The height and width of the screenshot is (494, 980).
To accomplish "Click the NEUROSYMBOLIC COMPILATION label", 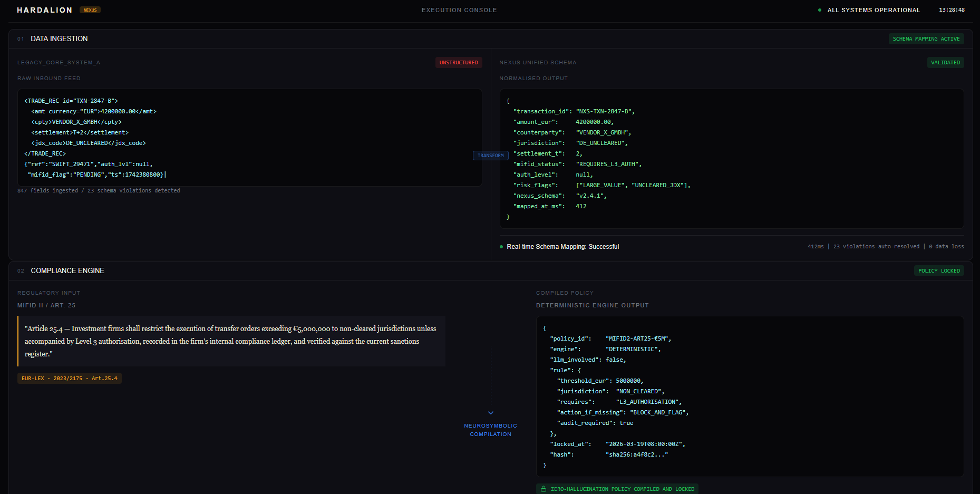I will click(x=491, y=430).
